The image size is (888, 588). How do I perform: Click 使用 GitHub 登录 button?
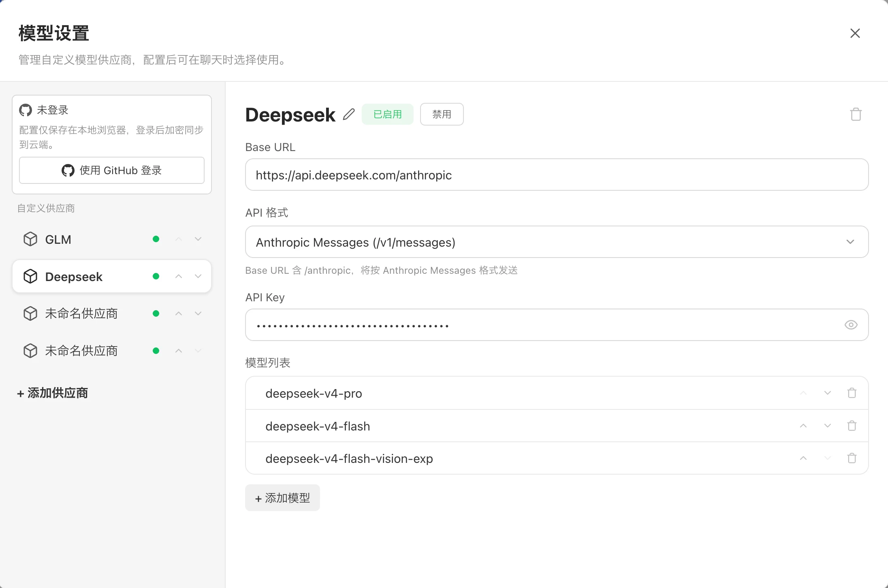coord(112,170)
